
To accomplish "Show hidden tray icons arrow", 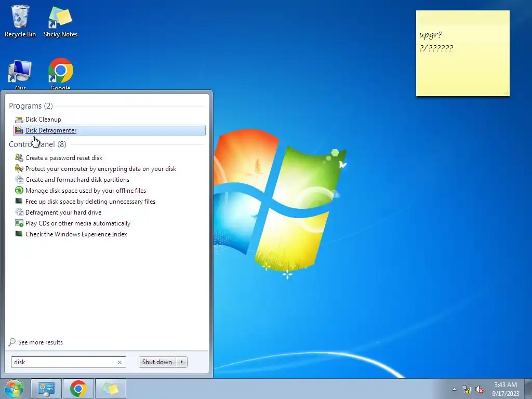I will [x=454, y=390].
